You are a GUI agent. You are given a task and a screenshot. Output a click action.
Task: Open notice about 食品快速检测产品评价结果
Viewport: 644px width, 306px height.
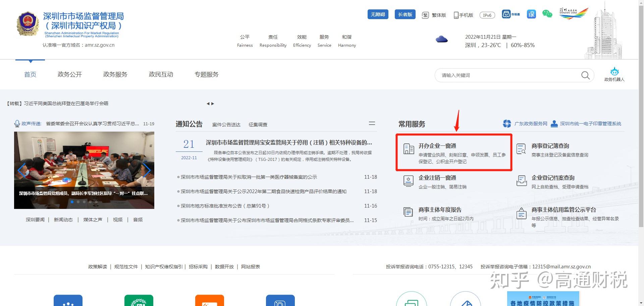click(x=263, y=191)
